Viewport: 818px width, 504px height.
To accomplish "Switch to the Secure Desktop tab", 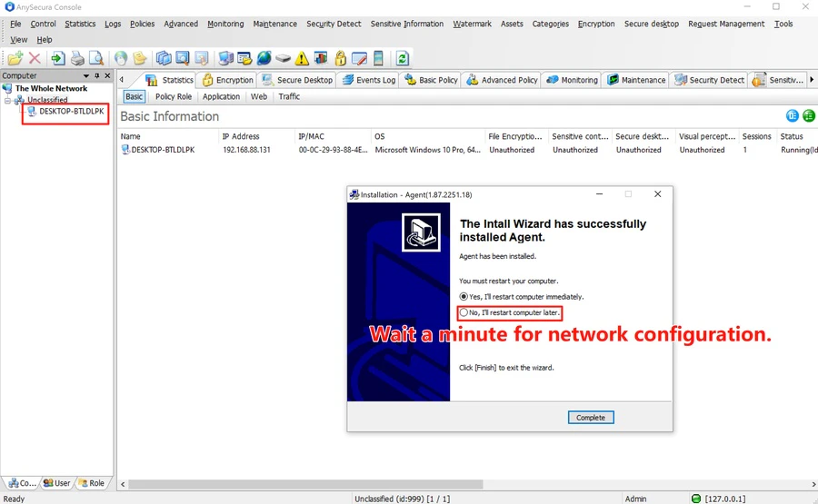I will tap(297, 80).
